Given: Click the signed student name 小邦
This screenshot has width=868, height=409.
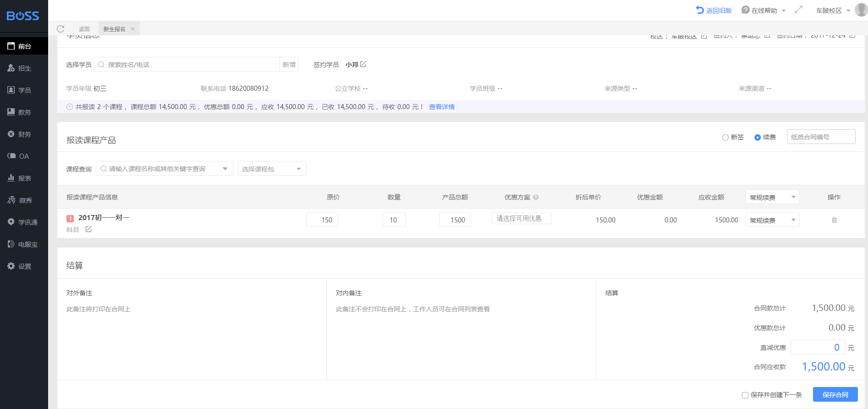Looking at the screenshot, I should [x=352, y=65].
